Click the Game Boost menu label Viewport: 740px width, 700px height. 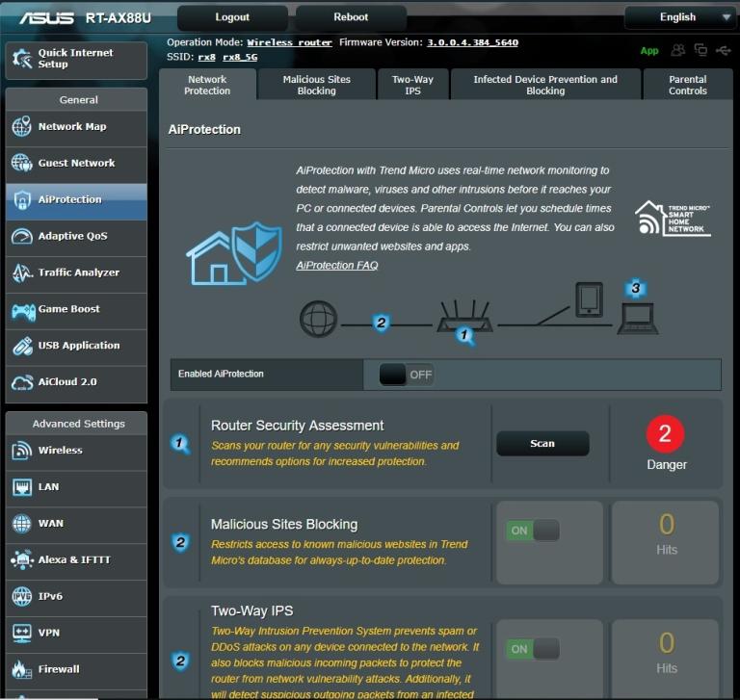point(69,309)
